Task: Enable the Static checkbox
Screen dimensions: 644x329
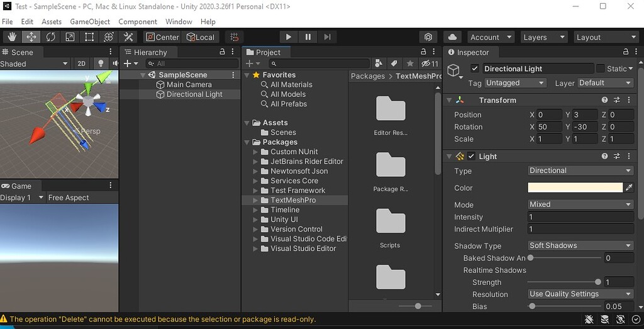Action: [x=601, y=69]
